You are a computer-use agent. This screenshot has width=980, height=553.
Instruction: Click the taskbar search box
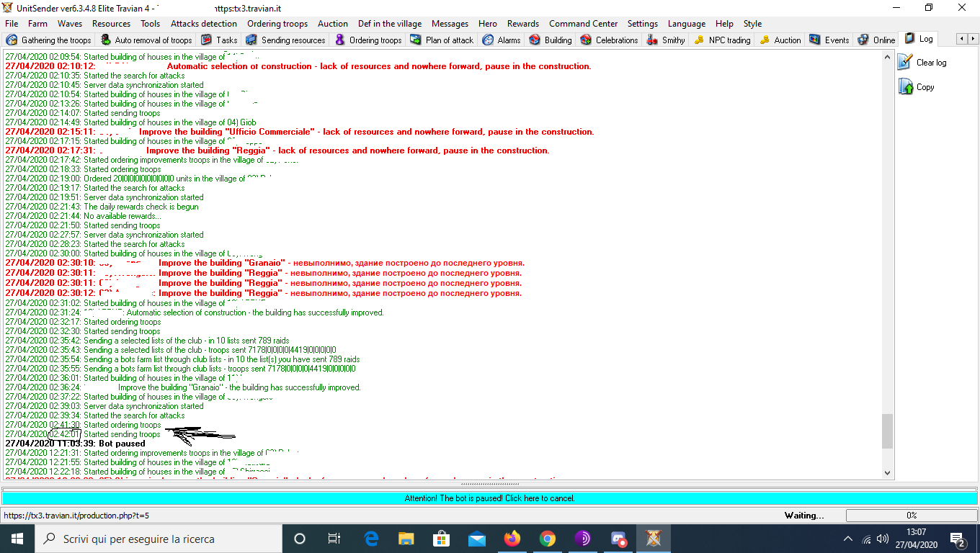pos(159,539)
